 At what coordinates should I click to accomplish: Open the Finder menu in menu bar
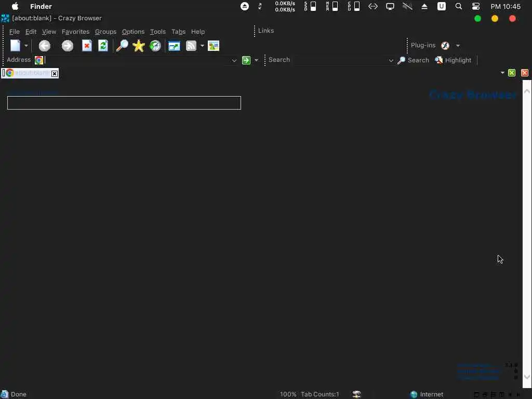coord(41,6)
